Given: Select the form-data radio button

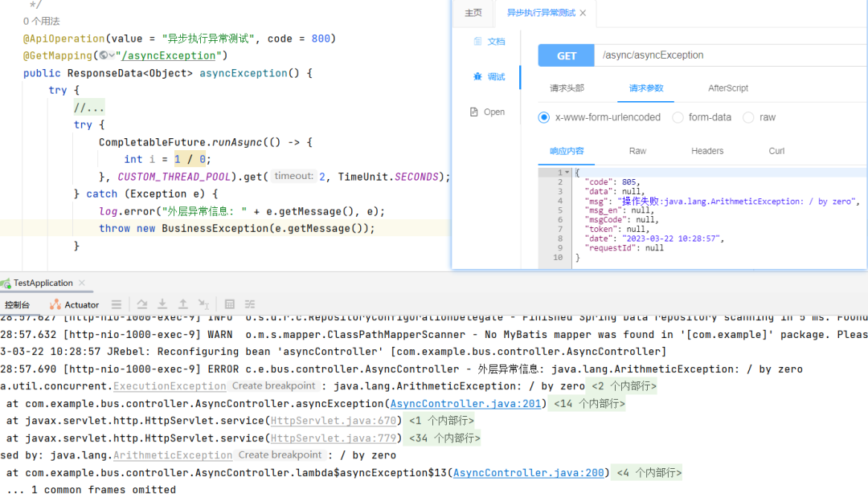Looking at the screenshot, I should click(x=678, y=117).
